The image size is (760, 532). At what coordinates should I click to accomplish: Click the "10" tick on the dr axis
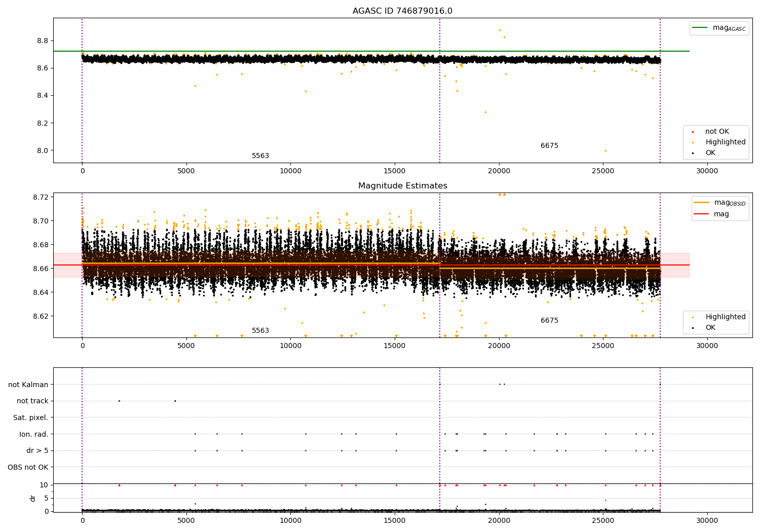point(44,485)
